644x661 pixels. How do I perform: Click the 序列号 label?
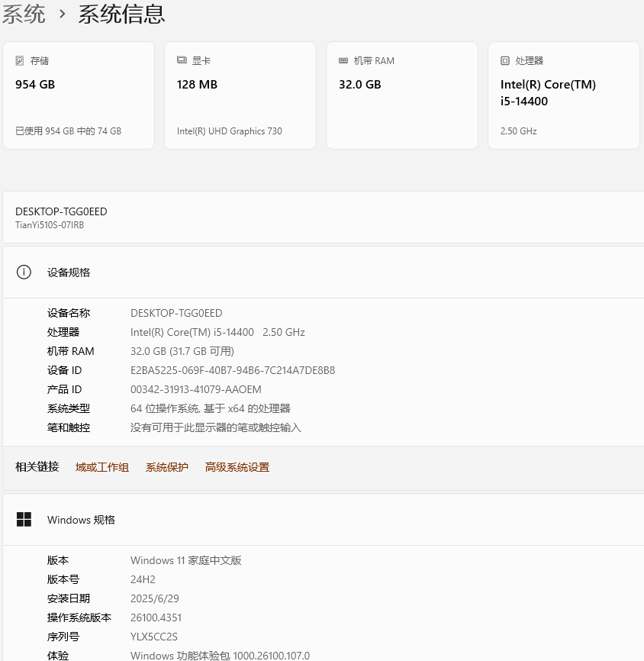pos(63,637)
